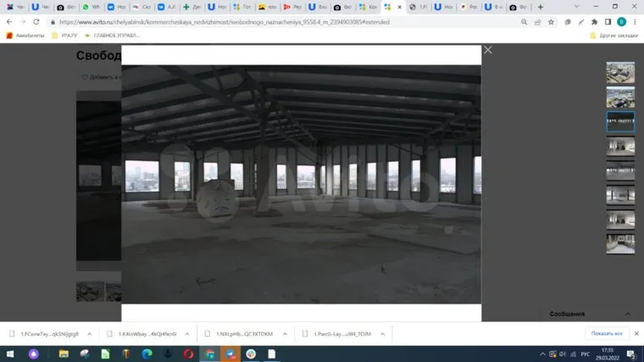Open the last thumbnail in the gallery sidebar

[x=619, y=244]
